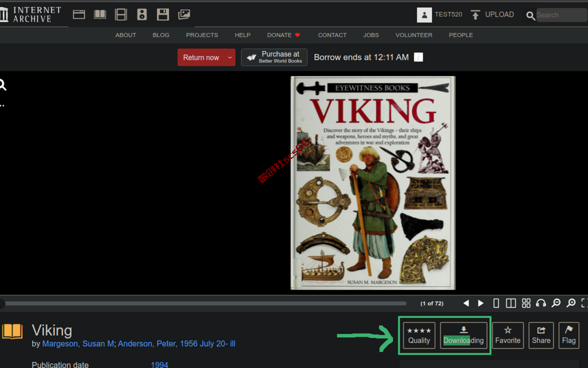
Task: Open the Software floppy-disk icon
Action: click(163, 15)
